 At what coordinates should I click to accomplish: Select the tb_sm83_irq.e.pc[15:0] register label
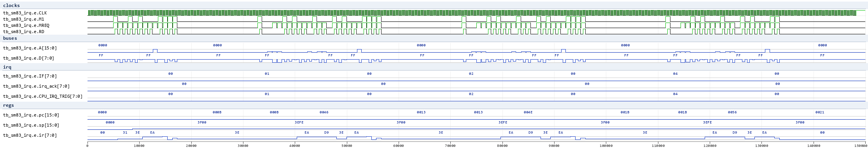tap(31, 115)
